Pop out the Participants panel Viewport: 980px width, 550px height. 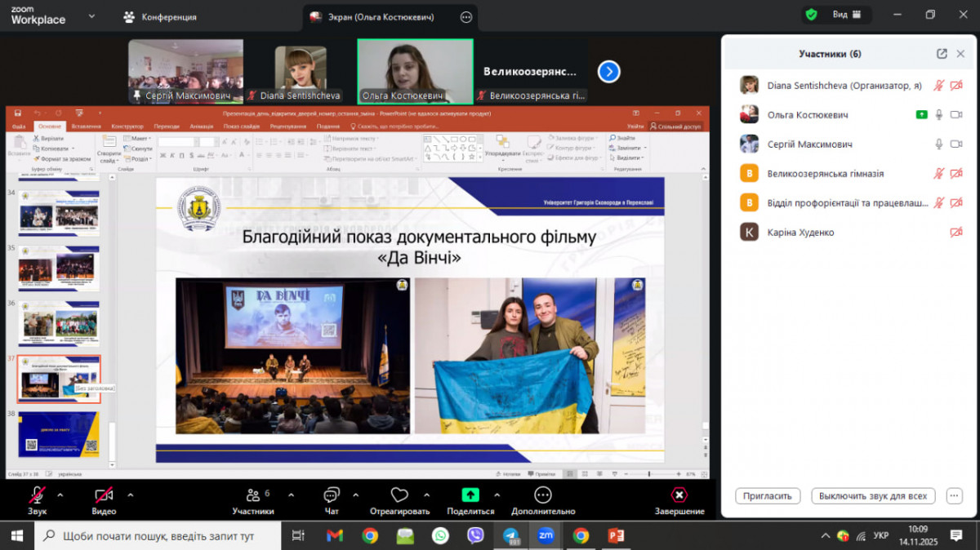(942, 54)
